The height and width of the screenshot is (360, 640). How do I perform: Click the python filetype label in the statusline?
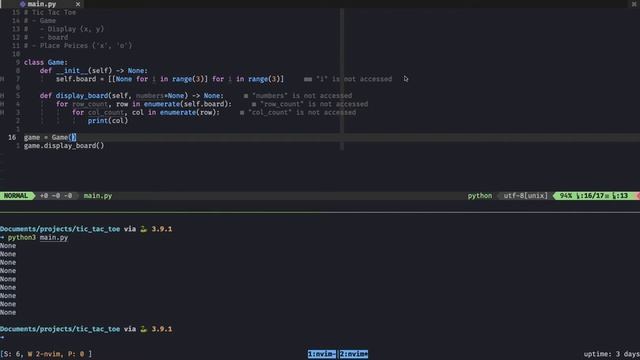[x=480, y=196]
